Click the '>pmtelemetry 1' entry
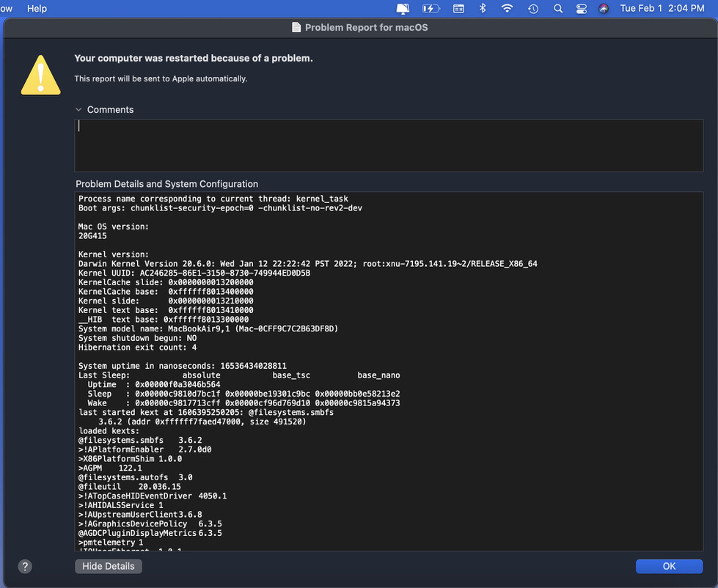The width and height of the screenshot is (718, 588). coord(111,543)
